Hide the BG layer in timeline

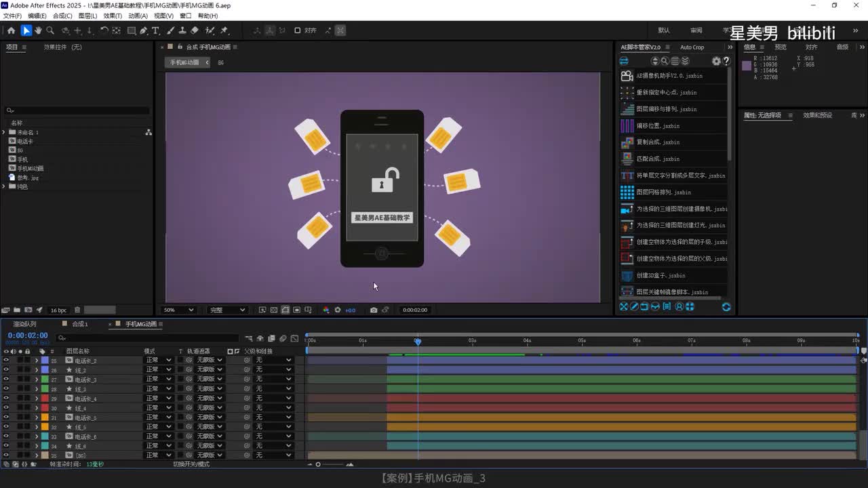(6, 455)
